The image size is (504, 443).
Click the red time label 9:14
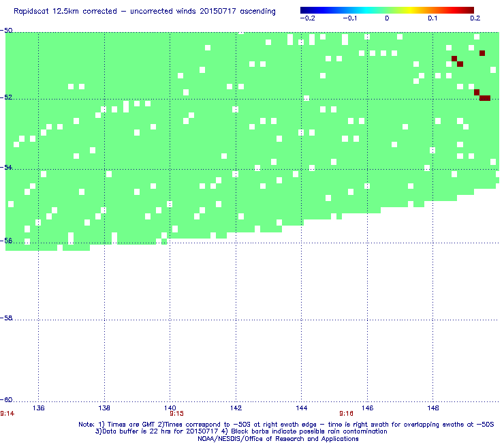pyautogui.click(x=7, y=414)
